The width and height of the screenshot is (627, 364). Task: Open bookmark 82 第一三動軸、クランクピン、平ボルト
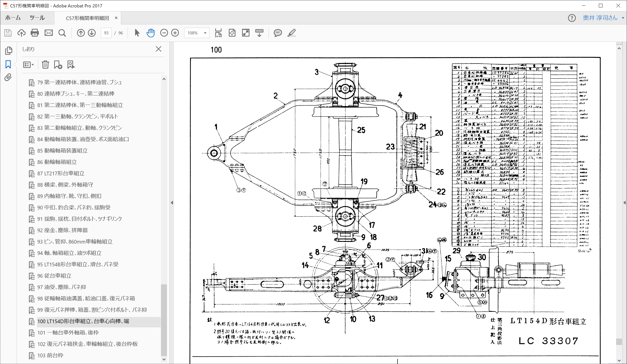[x=78, y=116]
